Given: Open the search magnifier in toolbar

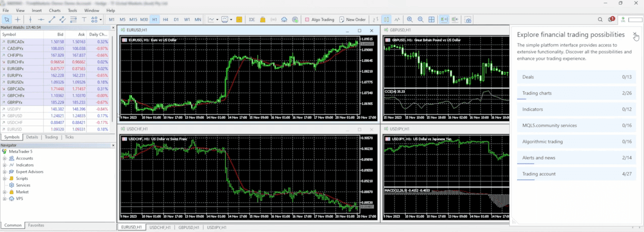Looking at the screenshot, I should click(x=600, y=20).
